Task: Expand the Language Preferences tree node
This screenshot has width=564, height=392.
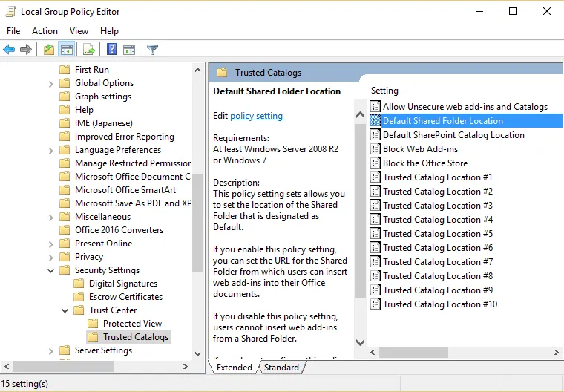Action: tap(50, 151)
